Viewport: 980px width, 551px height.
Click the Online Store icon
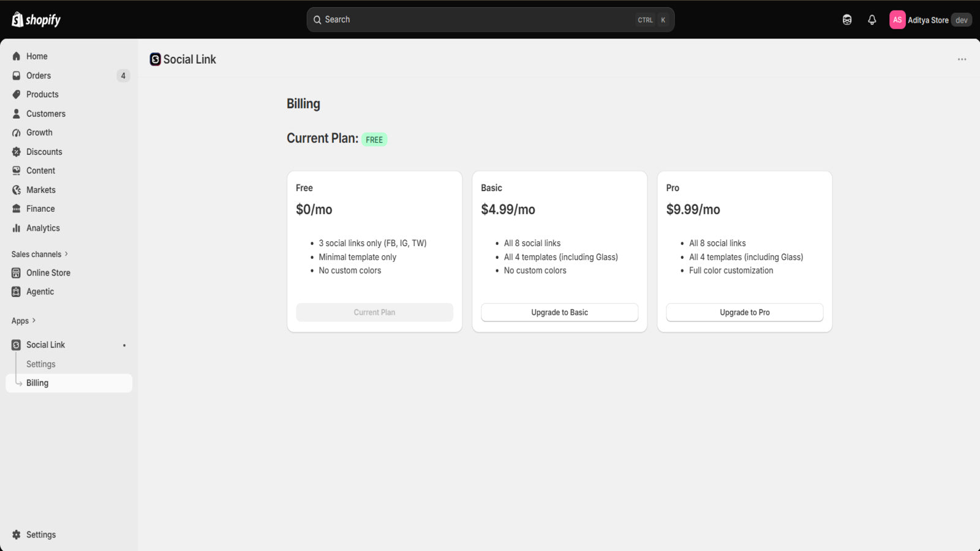17,273
